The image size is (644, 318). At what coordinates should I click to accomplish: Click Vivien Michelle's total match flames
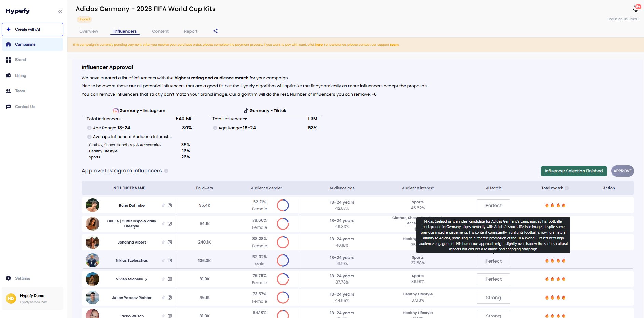555,279
